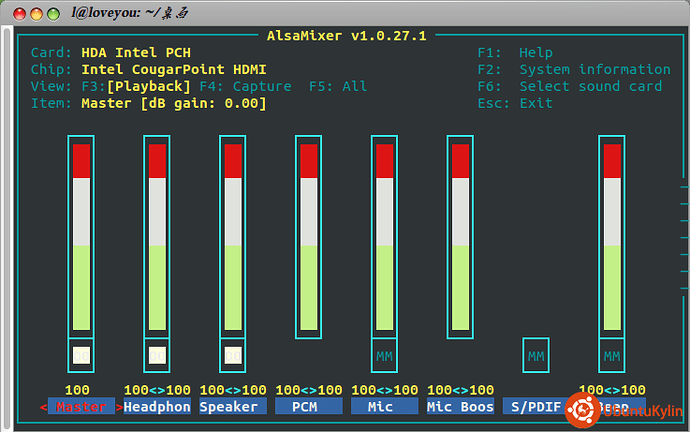Unmute the S/PDIF MM box
The height and width of the screenshot is (432, 690).
tap(536, 355)
